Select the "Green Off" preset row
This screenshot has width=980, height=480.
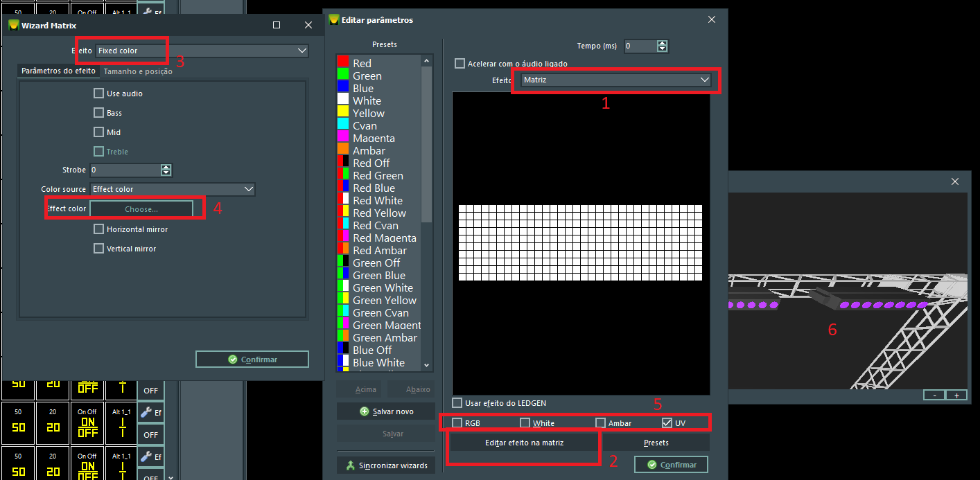pos(378,263)
